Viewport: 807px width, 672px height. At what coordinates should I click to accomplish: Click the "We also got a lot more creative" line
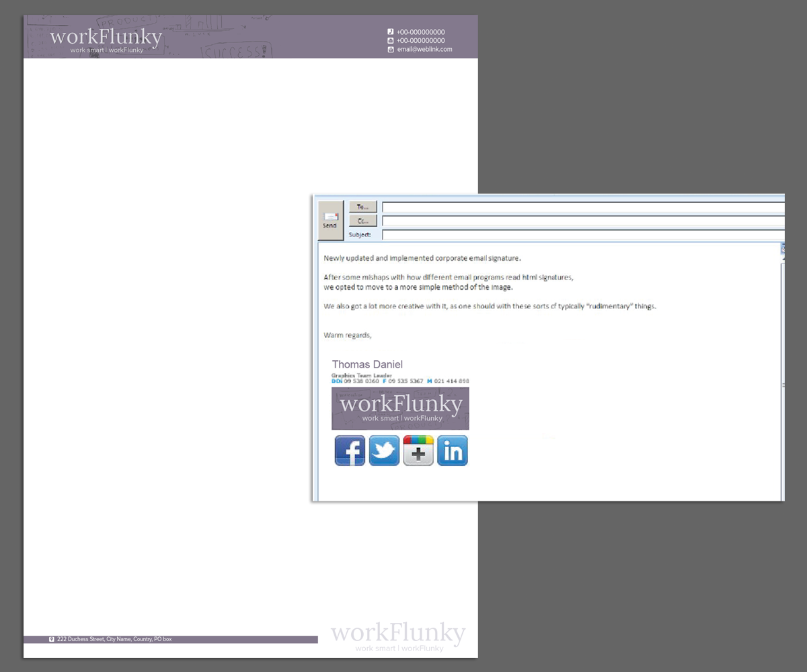click(x=490, y=306)
